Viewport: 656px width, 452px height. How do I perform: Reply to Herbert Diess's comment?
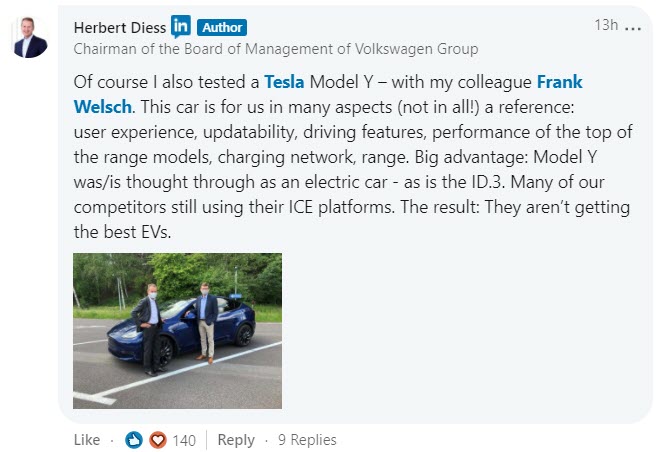pos(236,440)
